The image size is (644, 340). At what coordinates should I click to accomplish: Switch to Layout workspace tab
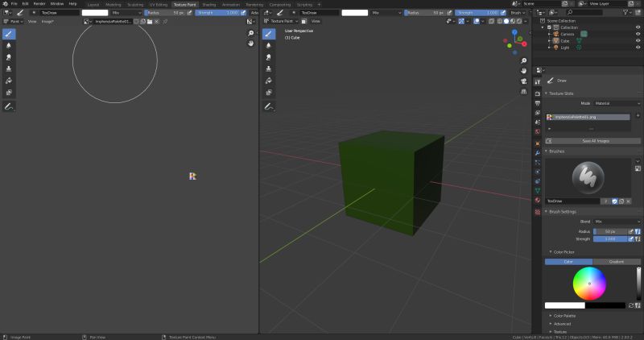(93, 5)
